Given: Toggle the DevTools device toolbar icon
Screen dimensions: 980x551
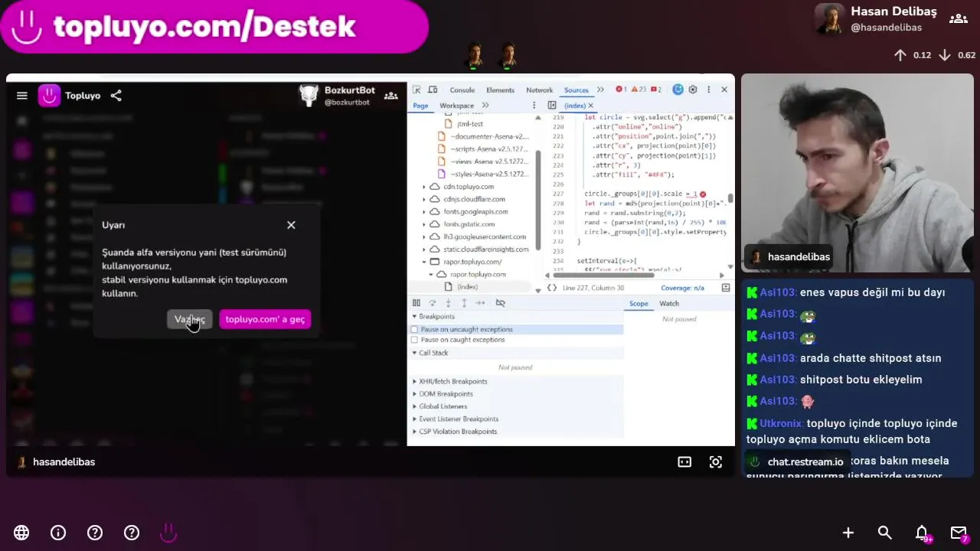Looking at the screenshot, I should click(x=433, y=90).
